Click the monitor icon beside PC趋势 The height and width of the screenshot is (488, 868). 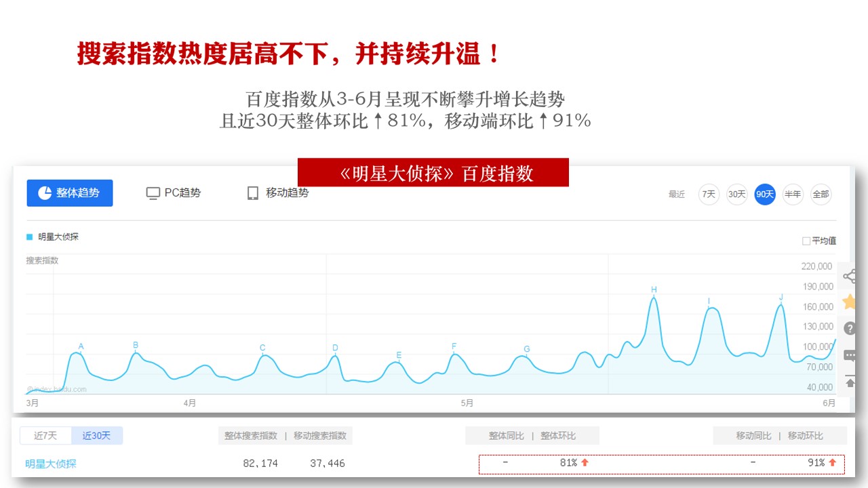click(x=153, y=193)
